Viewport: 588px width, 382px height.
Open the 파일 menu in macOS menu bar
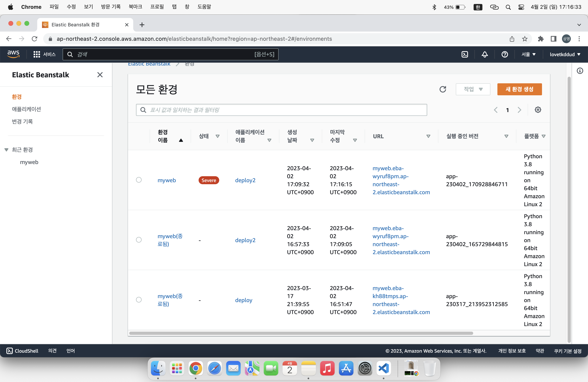(54, 7)
